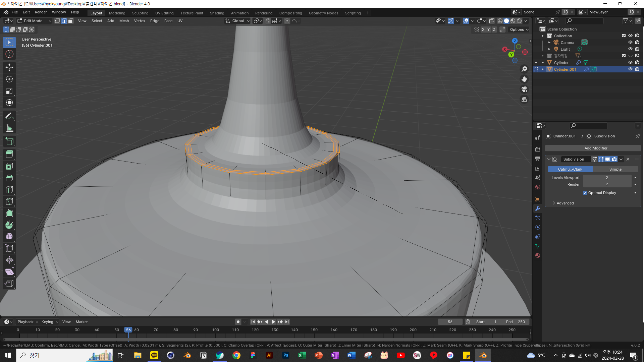644x362 pixels.
Task: Select the Scale tool
Action: (9, 91)
